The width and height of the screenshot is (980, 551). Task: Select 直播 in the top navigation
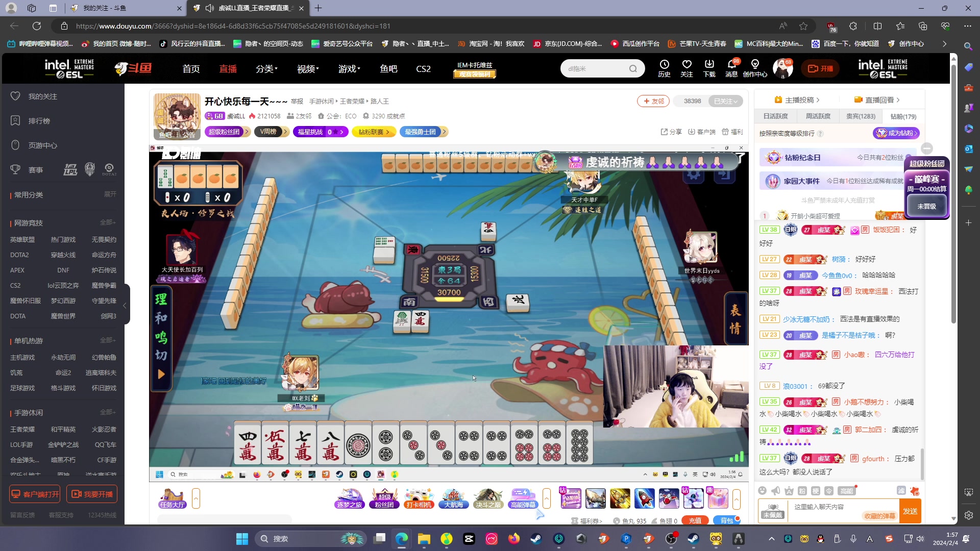coord(228,69)
